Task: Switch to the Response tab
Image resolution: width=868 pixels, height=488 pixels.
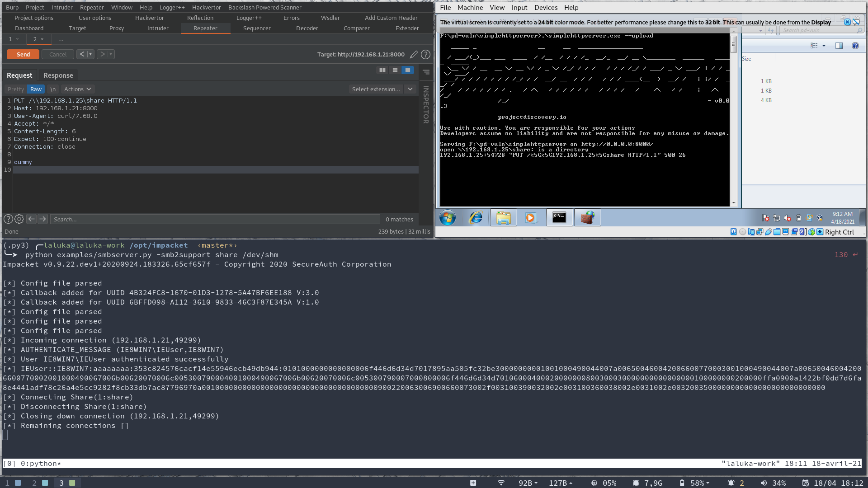Action: point(58,75)
